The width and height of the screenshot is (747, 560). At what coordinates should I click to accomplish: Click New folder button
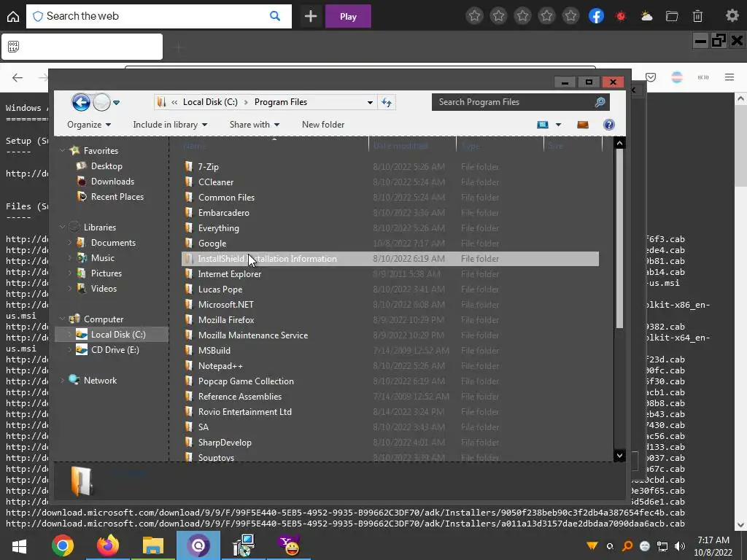click(x=323, y=124)
